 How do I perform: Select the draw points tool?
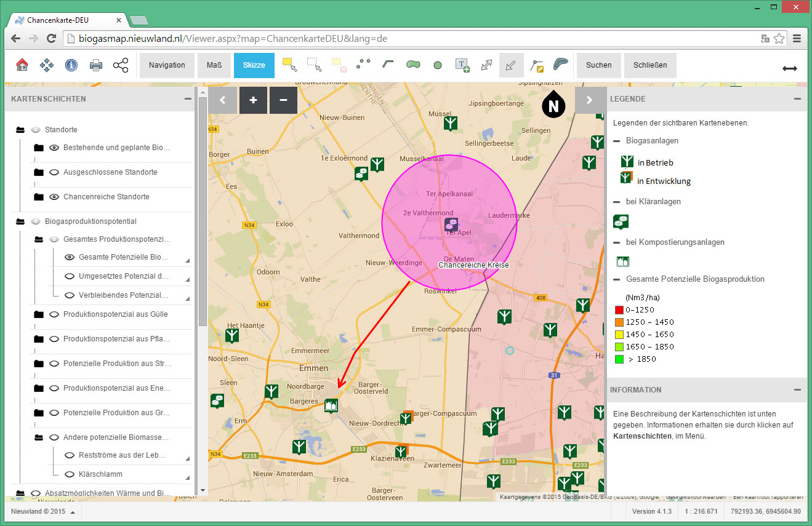(x=364, y=63)
